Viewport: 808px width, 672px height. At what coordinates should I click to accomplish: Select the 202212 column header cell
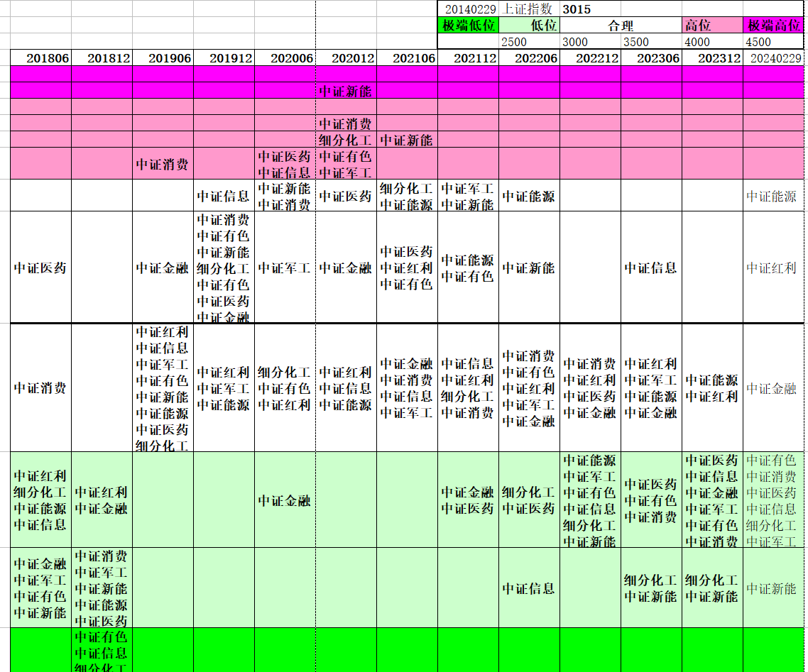click(x=590, y=57)
